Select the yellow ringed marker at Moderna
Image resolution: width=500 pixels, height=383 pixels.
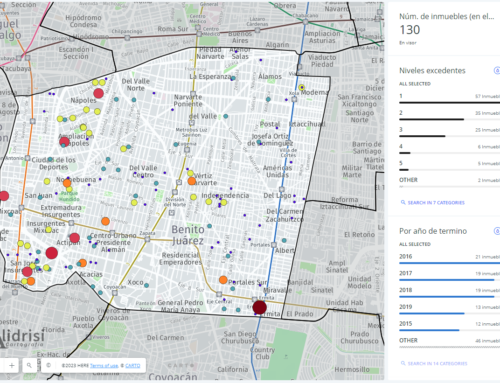(x=302, y=87)
